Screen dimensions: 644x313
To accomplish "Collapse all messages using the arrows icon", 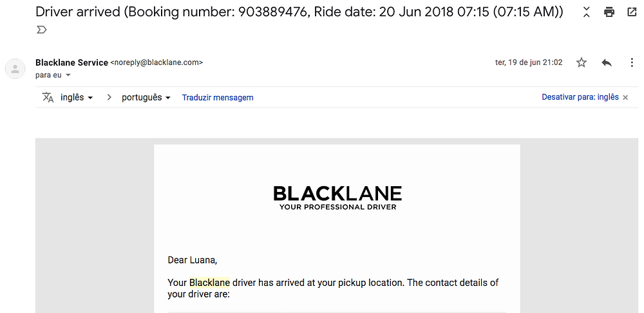I will (x=587, y=12).
